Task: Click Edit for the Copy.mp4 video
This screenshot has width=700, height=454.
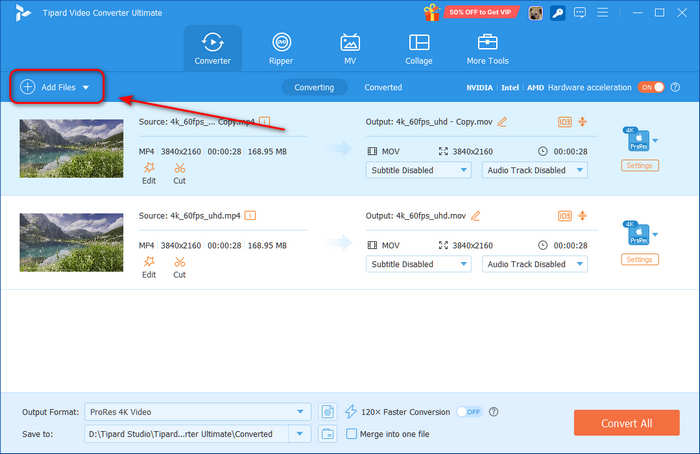Action: click(x=149, y=174)
